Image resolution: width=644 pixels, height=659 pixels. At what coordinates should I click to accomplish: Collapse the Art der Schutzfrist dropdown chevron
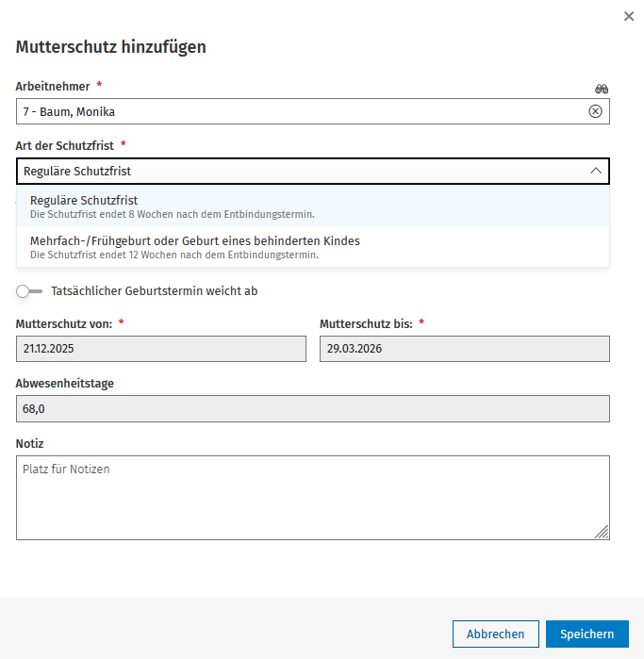(x=596, y=171)
